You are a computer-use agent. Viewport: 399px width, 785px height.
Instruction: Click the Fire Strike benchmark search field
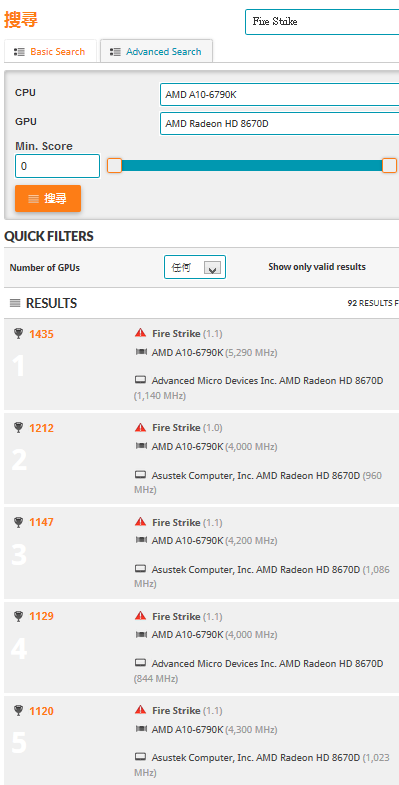coord(322,22)
